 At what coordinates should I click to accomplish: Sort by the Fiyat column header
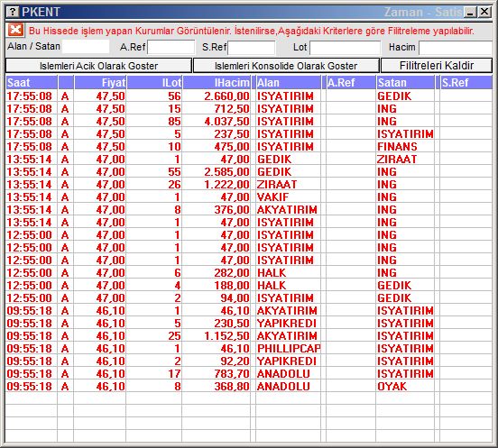[100, 83]
